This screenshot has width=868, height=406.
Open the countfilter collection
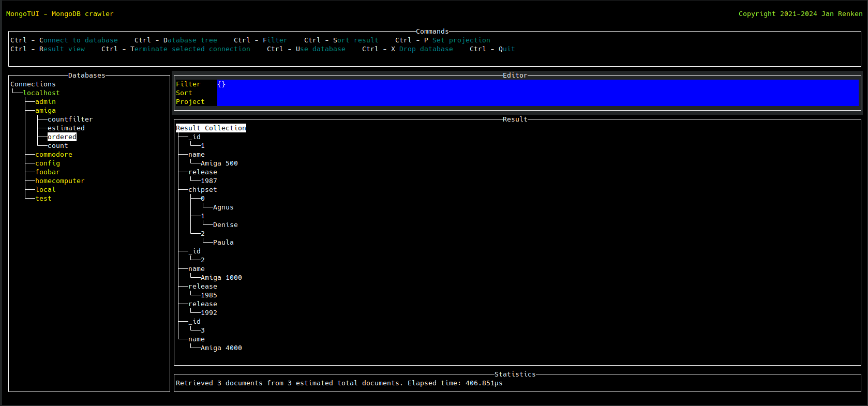70,119
